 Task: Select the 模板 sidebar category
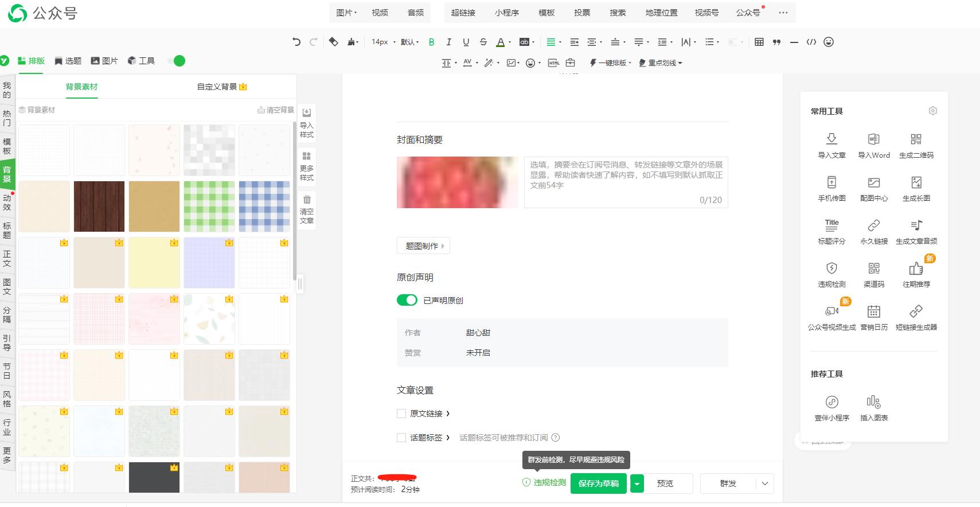coord(7,146)
